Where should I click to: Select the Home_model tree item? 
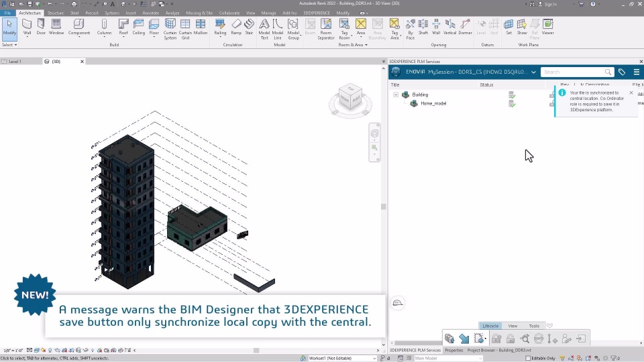pos(433,103)
